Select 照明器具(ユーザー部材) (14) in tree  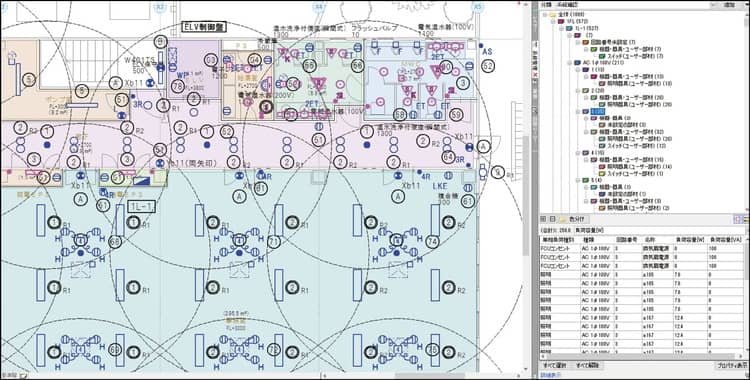tap(640, 167)
